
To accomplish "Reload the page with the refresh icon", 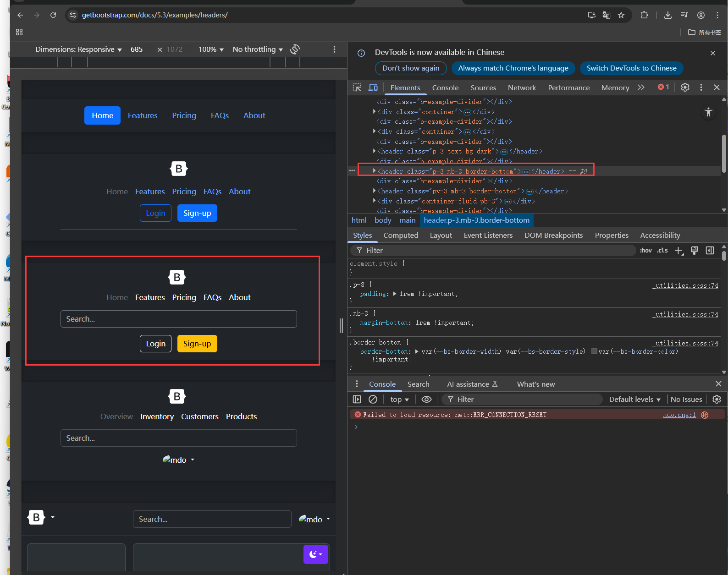I will (x=53, y=15).
